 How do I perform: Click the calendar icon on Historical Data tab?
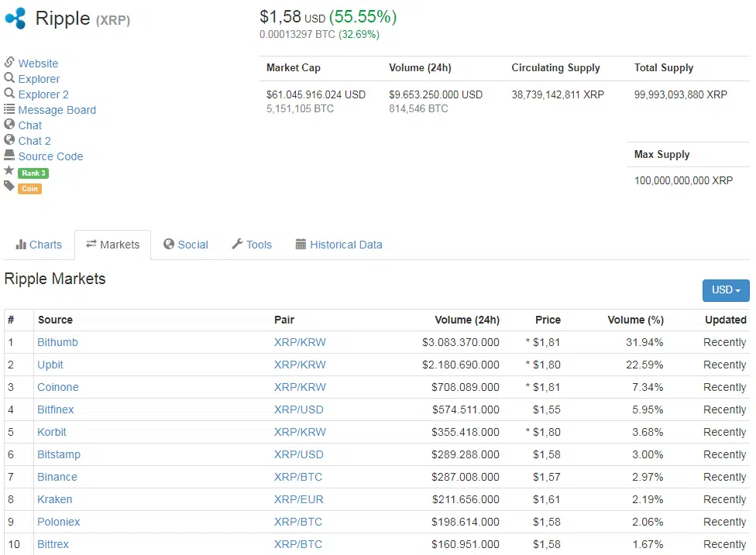[x=301, y=245]
